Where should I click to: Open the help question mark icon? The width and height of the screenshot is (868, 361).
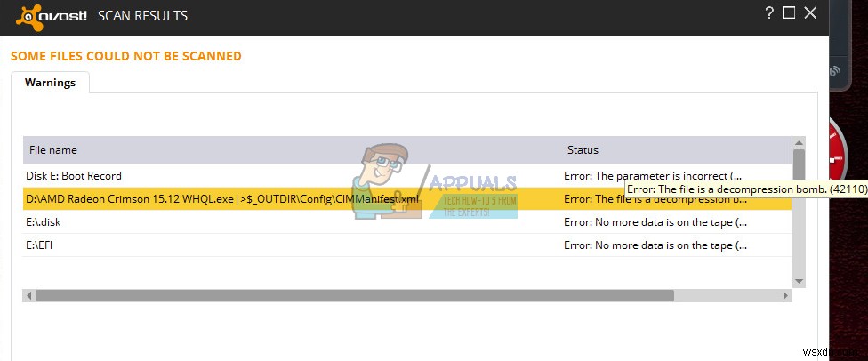click(769, 13)
